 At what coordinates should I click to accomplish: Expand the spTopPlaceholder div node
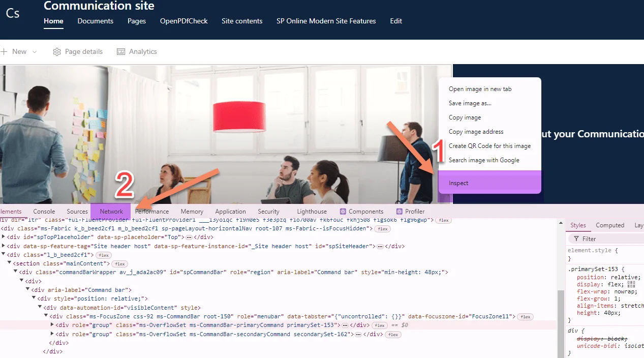(4, 237)
